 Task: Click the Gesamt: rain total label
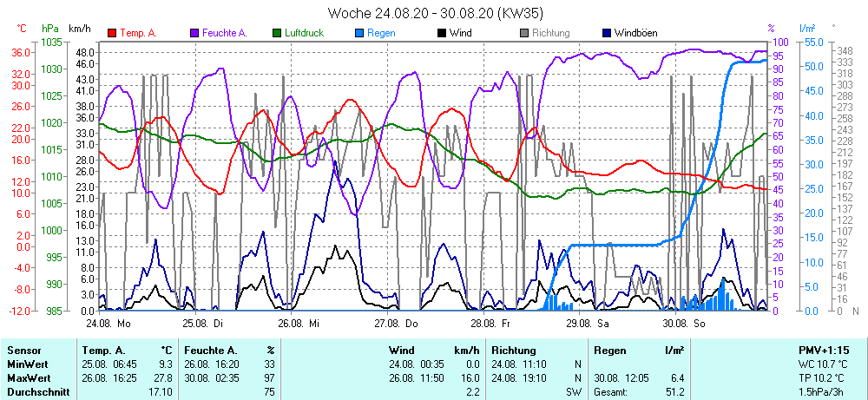[x=611, y=392]
